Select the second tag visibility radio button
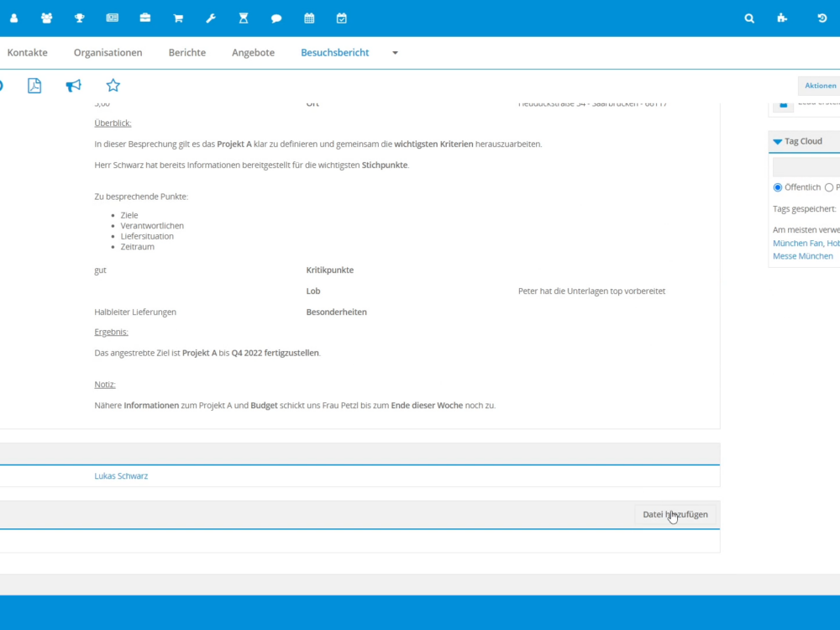The height and width of the screenshot is (630, 840). click(829, 187)
